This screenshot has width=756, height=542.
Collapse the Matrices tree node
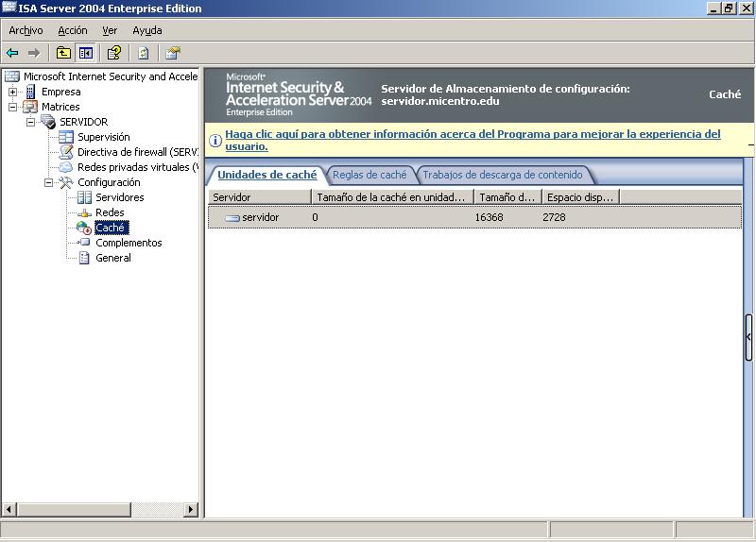pyautogui.click(x=13, y=107)
